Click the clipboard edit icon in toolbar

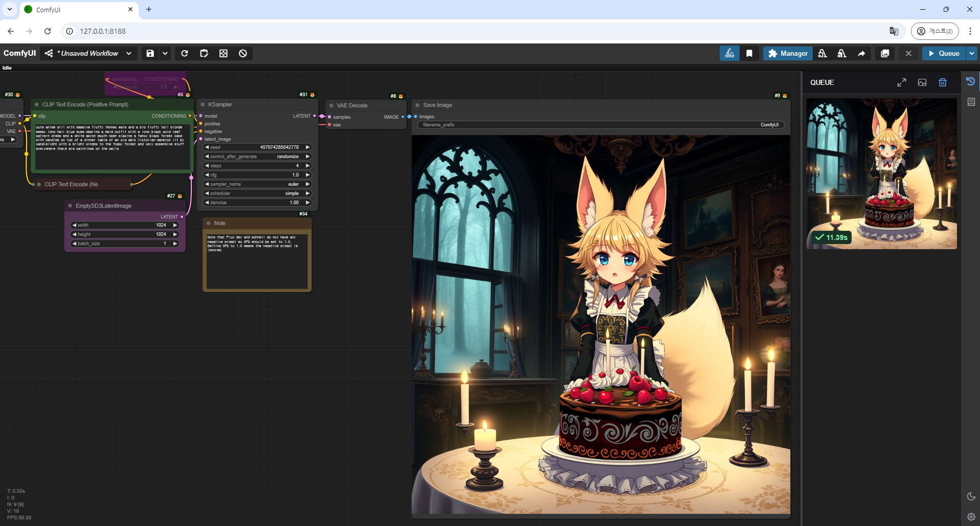pos(204,53)
